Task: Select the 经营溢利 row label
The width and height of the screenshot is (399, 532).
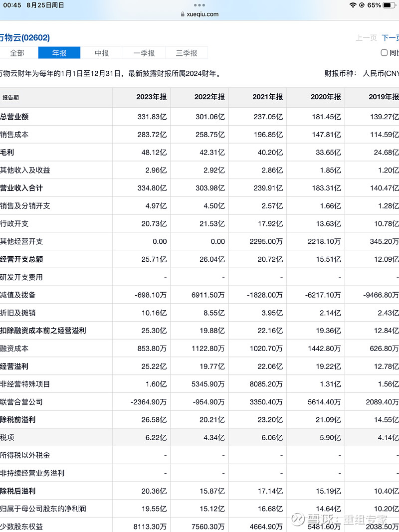Action: (x=14, y=366)
